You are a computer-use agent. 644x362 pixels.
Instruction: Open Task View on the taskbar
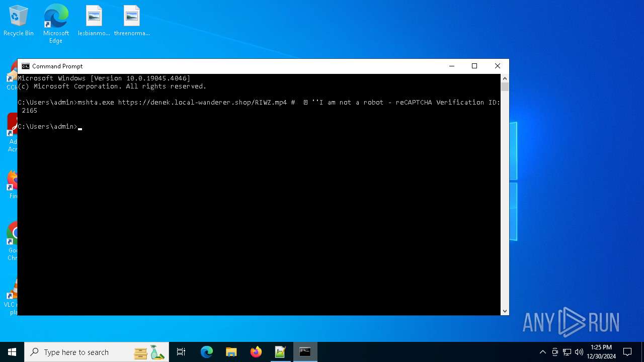181,352
